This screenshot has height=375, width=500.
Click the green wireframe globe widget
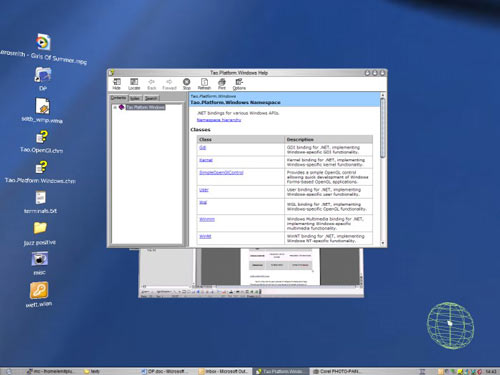coord(450,325)
